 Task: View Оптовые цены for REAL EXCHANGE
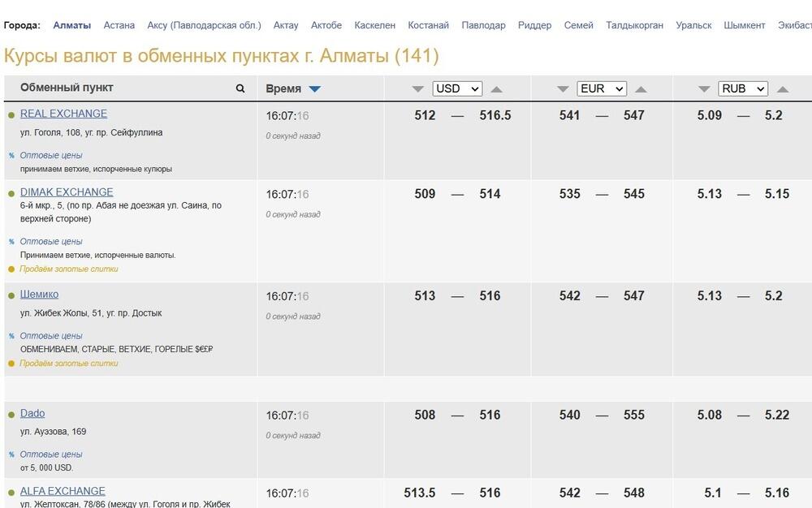click(51, 155)
